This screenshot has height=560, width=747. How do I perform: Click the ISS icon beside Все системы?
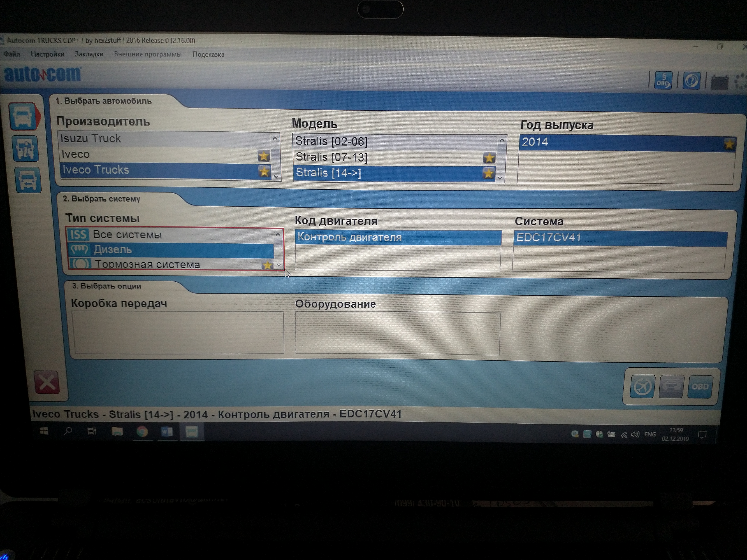[78, 234]
